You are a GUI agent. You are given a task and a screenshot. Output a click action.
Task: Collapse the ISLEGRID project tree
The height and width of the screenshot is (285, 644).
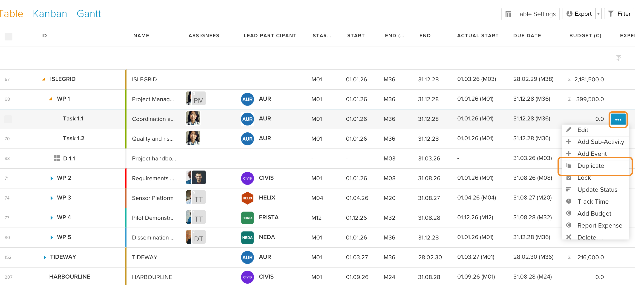pyautogui.click(x=43, y=79)
